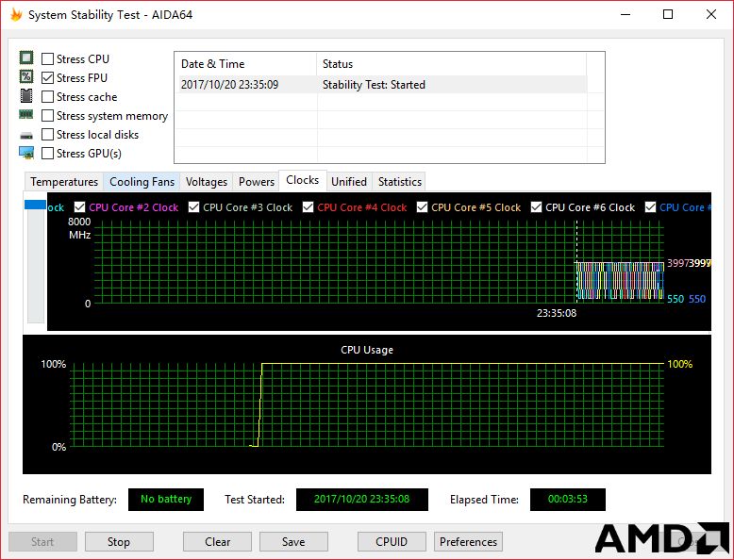Open the Unified tab
The width and height of the screenshot is (734, 560).
pyautogui.click(x=349, y=182)
